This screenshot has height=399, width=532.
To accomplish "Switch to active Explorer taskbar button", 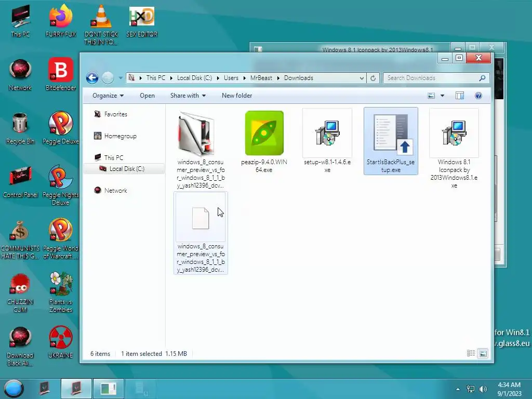I will (x=76, y=389).
